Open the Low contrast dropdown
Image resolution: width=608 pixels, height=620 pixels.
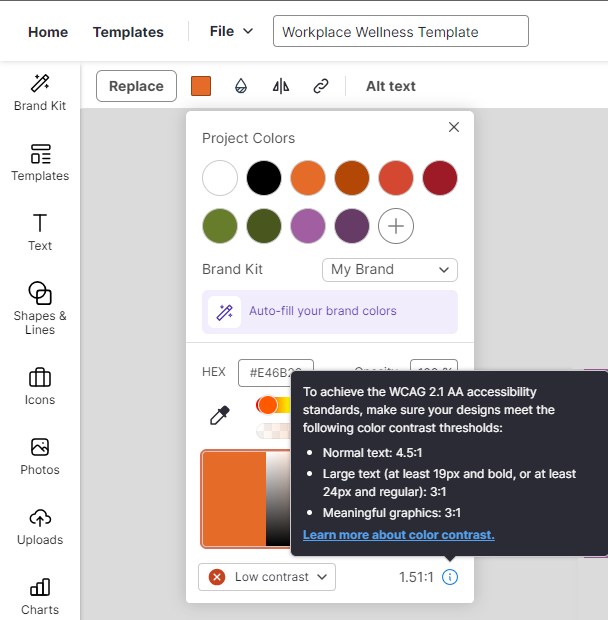coord(267,577)
